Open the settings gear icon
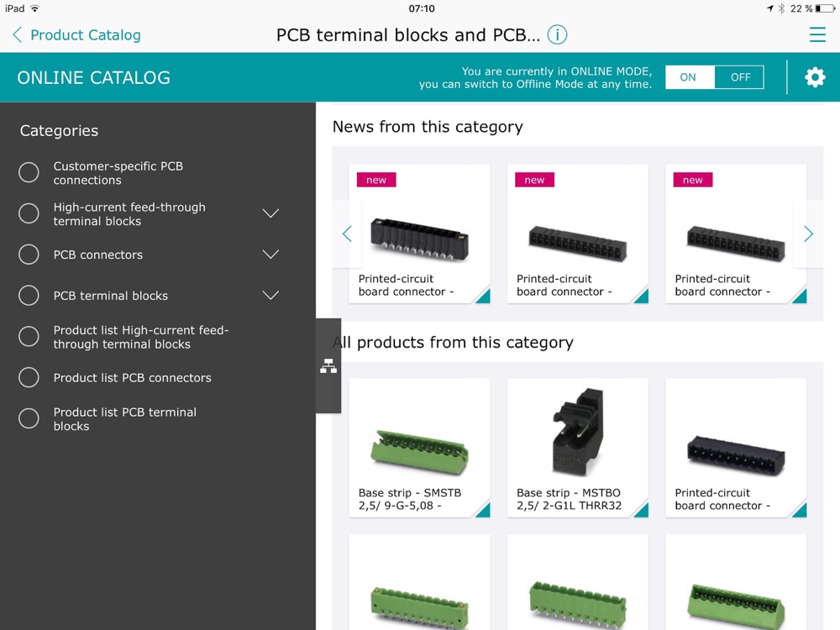This screenshot has width=840, height=630. tap(815, 77)
